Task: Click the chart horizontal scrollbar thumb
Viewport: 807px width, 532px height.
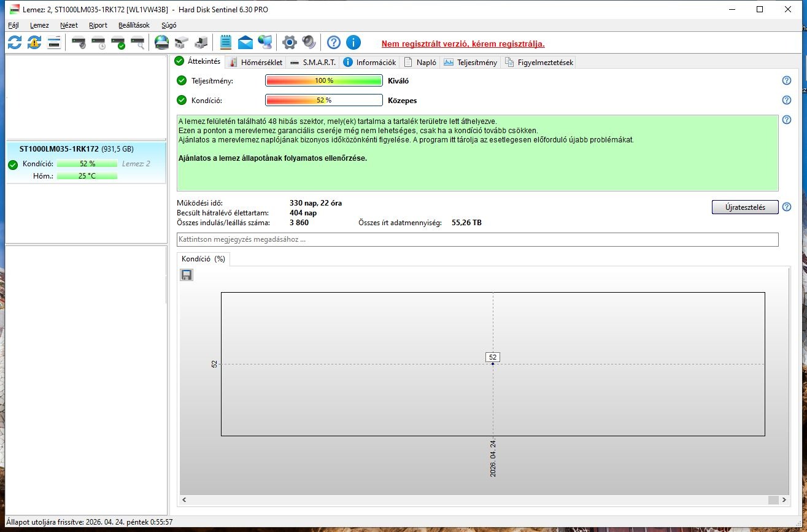Action: [773, 500]
